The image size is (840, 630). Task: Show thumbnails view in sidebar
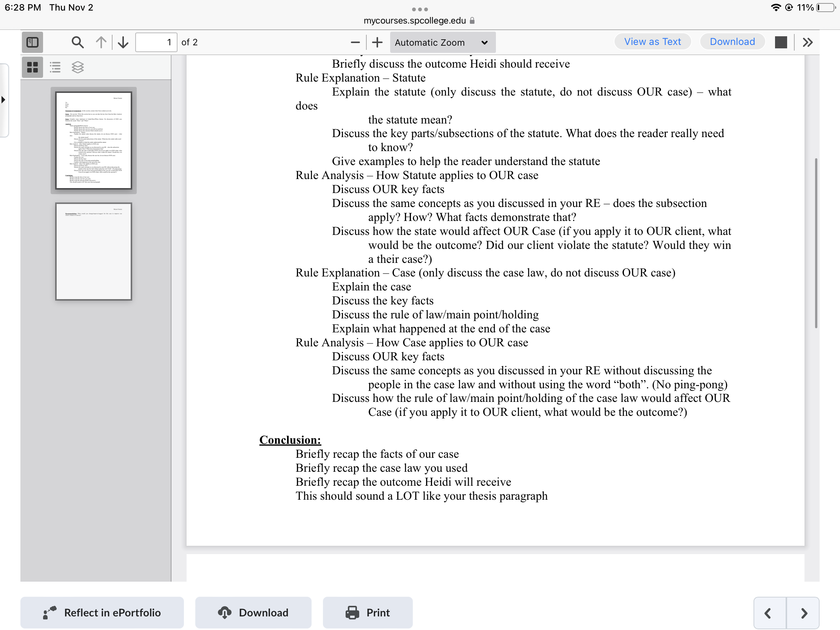(x=32, y=67)
